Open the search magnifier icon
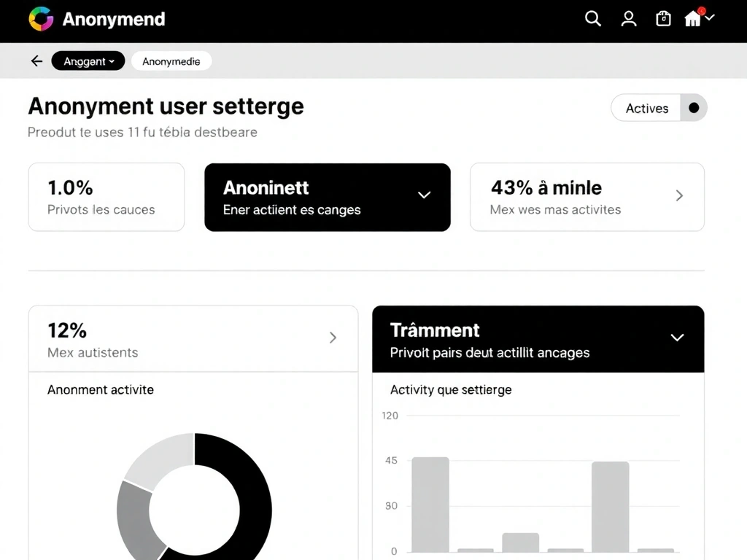The height and width of the screenshot is (560, 747). tap(592, 19)
